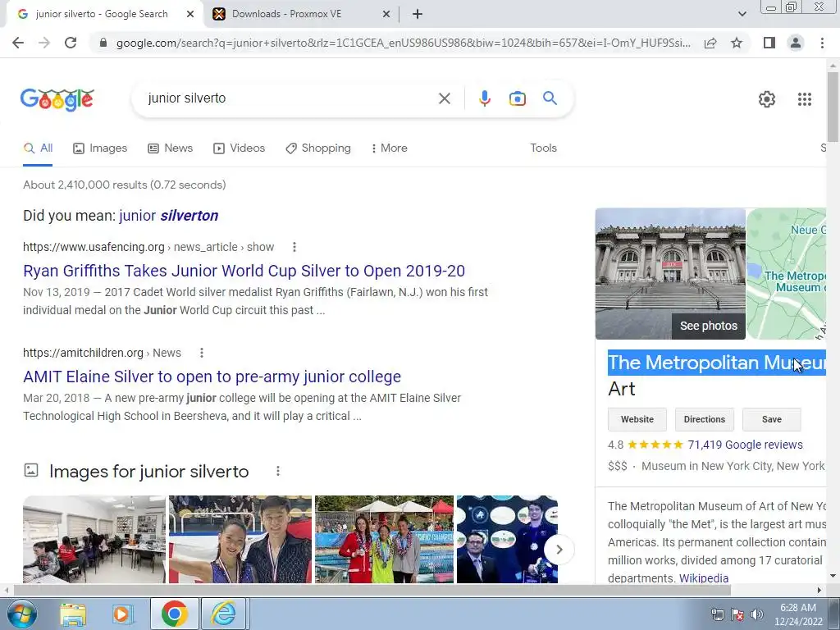
Task: Open Internet Explorer from taskbar
Action: [223, 614]
